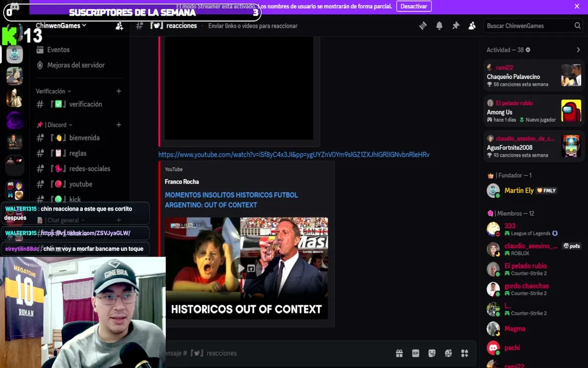The image size is (588, 368).
Task: Open the sticker picker icon
Action: (432, 353)
